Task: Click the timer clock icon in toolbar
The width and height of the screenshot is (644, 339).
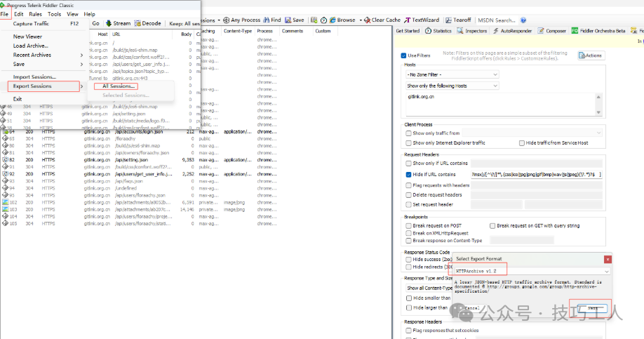Action: click(323, 20)
